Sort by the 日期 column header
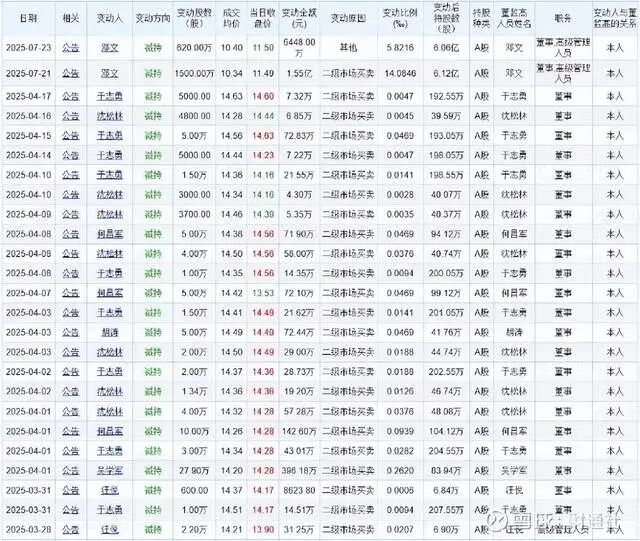This screenshot has width=640, height=541. [27, 18]
